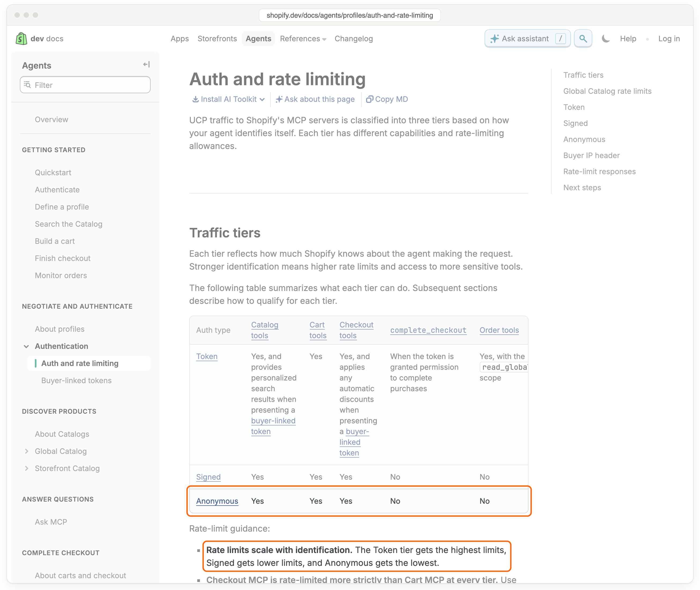
Task: Jump to Traffic tiers in contents
Action: (x=583, y=75)
